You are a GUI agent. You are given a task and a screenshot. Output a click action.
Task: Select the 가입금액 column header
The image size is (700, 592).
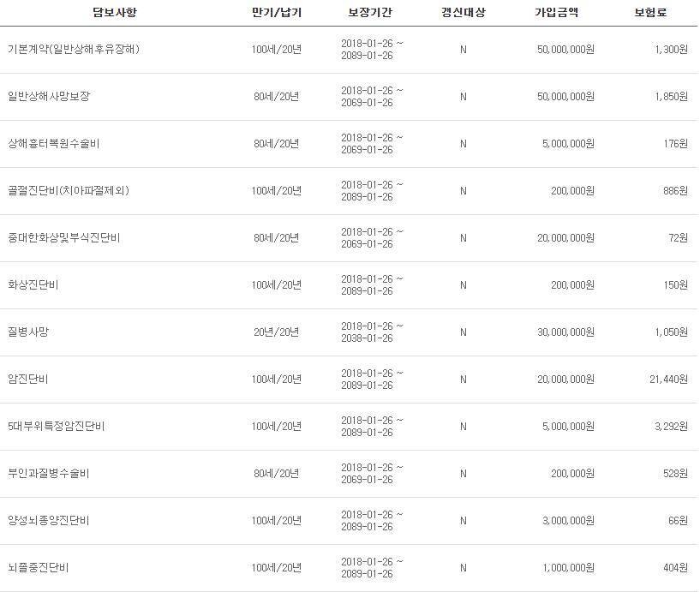pos(556,13)
